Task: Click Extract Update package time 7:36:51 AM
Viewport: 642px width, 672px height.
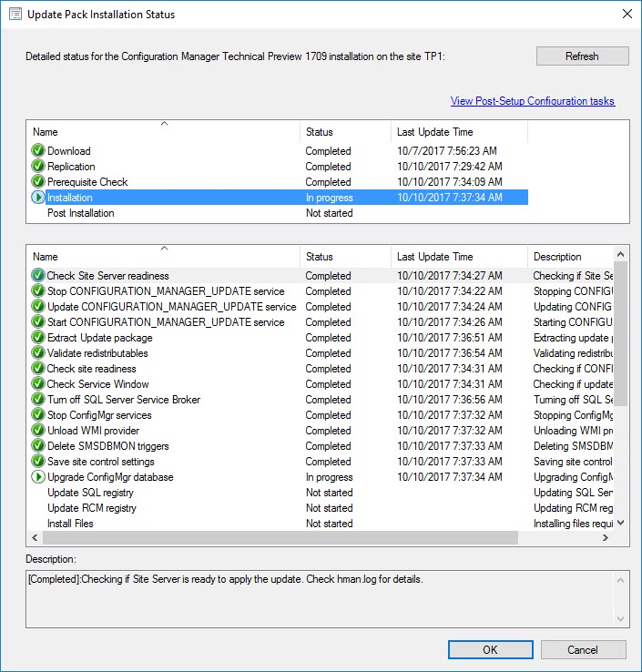Action: point(450,338)
